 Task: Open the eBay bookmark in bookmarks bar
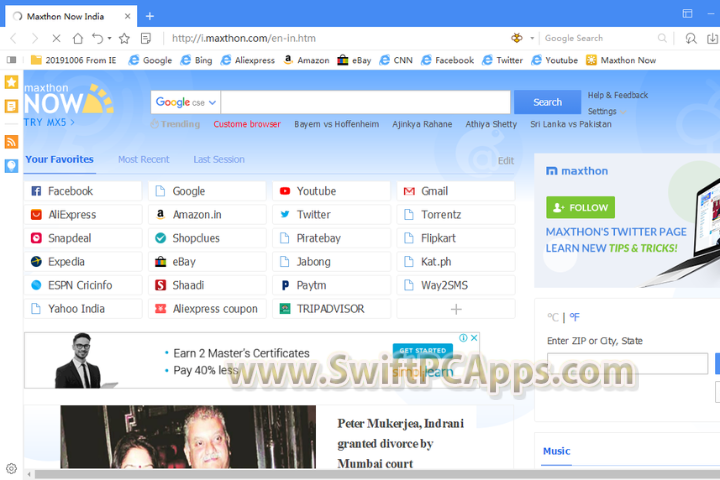click(354, 60)
